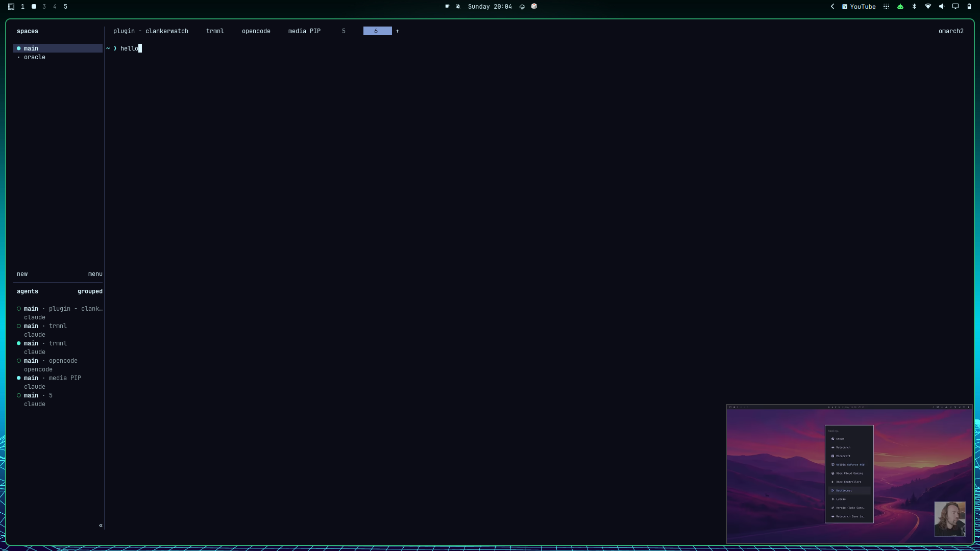Screen dimensions: 980x551
Task: Add a new tab with plus button
Action: pyautogui.click(x=397, y=31)
